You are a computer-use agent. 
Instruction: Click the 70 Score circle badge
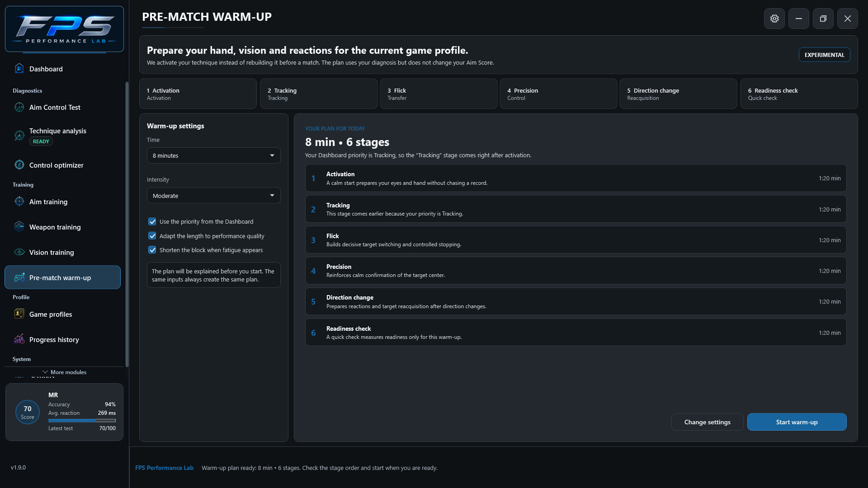28,412
